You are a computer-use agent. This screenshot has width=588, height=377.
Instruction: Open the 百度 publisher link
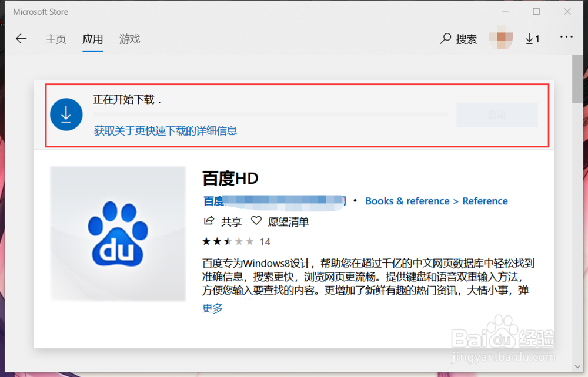tap(275, 201)
